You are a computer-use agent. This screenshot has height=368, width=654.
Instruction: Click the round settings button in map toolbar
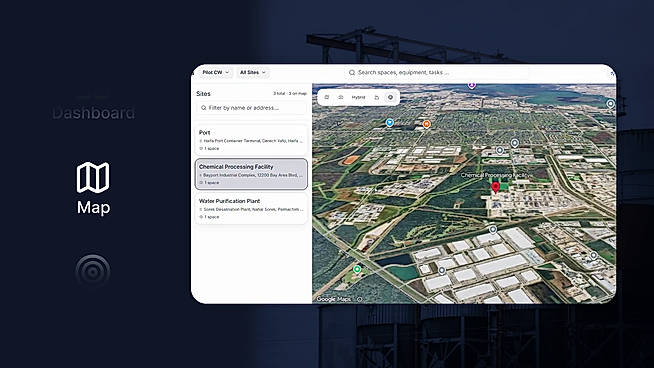(x=390, y=97)
